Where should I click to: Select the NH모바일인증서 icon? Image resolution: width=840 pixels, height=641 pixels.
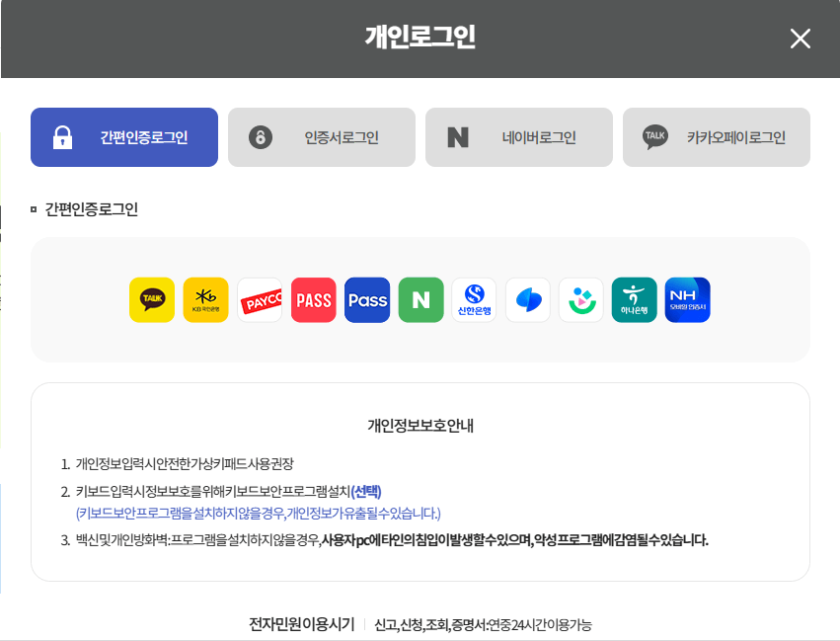click(688, 299)
